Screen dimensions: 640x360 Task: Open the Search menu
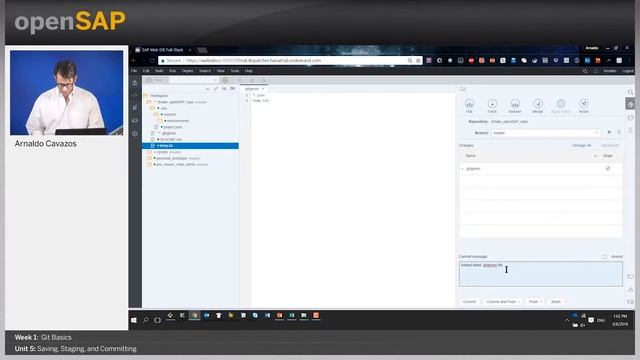(205, 71)
